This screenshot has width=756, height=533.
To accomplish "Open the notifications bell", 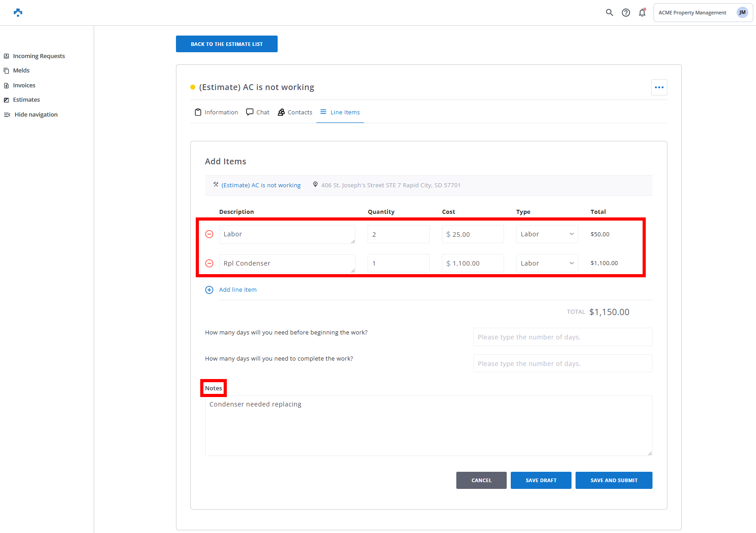I will (x=642, y=13).
